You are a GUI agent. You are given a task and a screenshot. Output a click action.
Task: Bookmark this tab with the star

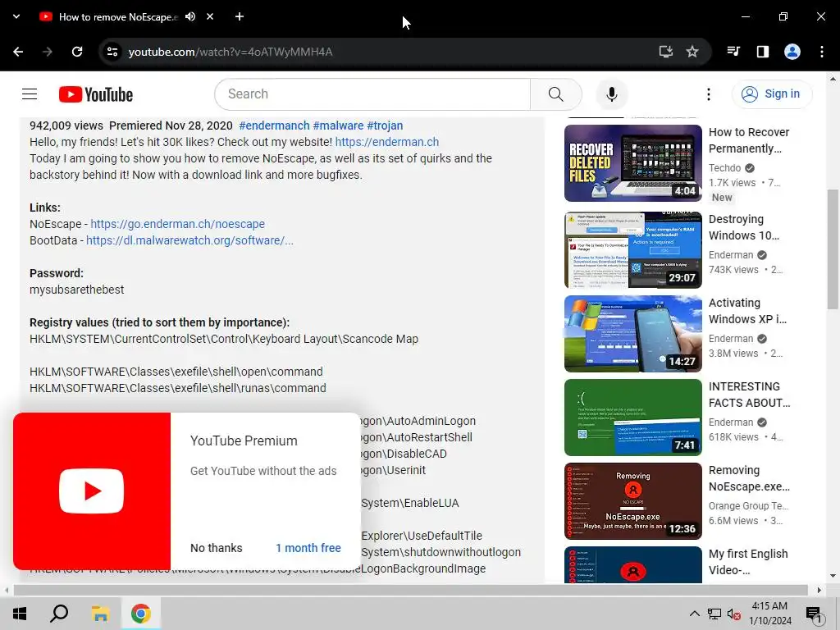(x=692, y=52)
